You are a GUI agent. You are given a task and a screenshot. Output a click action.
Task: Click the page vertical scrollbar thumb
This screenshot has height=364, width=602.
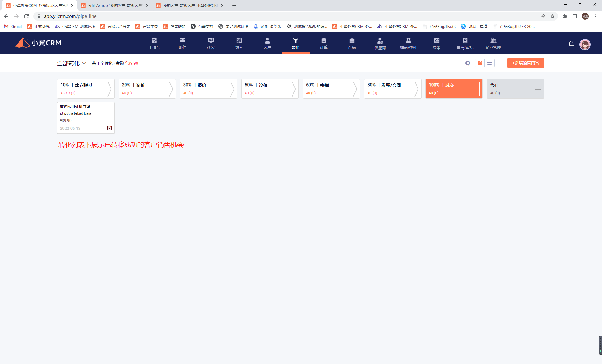coord(600,345)
